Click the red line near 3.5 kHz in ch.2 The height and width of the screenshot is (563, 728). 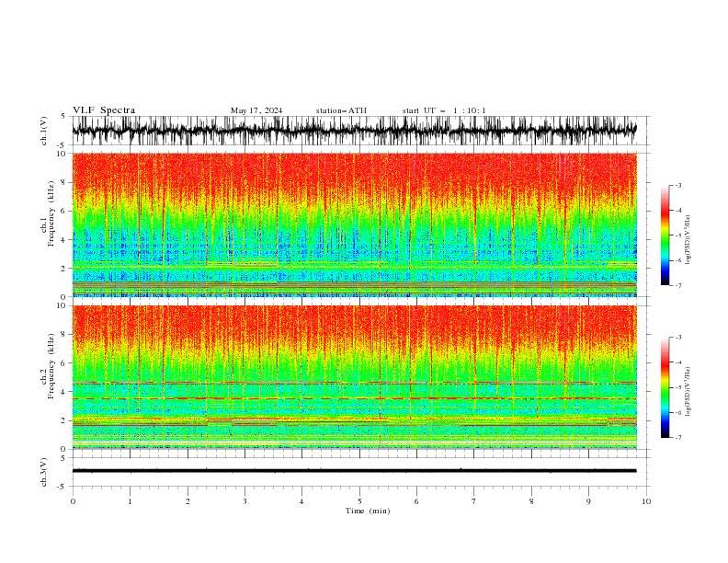[354, 398]
